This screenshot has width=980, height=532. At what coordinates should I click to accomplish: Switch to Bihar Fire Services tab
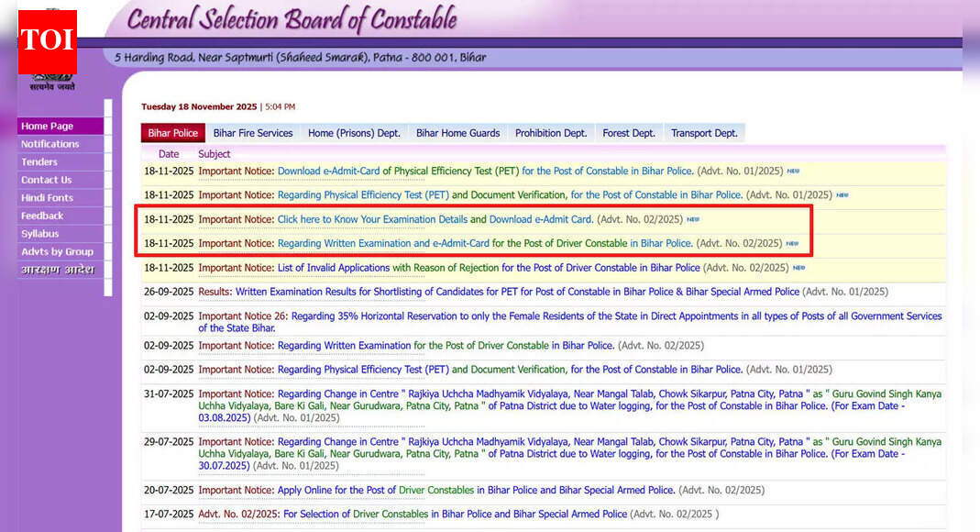coord(252,133)
